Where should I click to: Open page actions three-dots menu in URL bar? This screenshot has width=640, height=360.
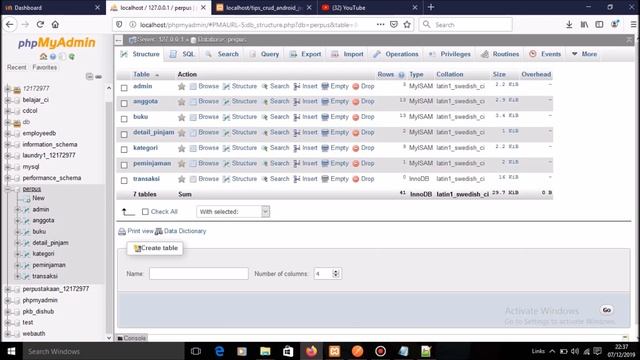click(x=380, y=24)
